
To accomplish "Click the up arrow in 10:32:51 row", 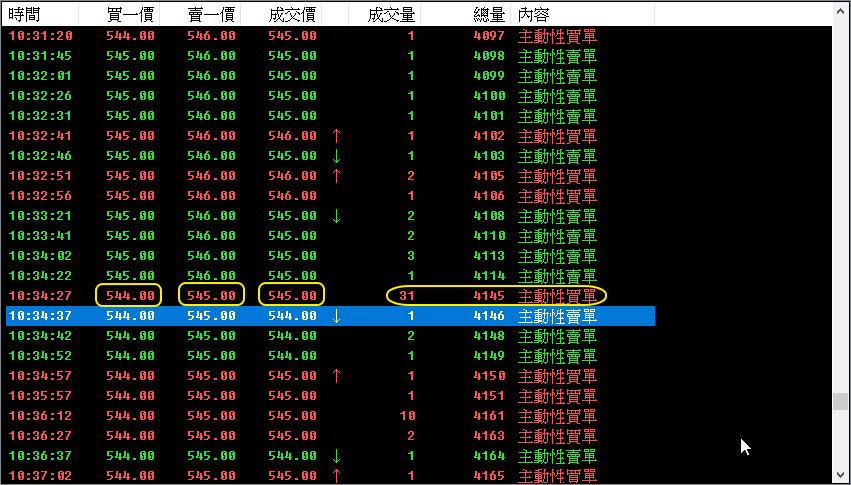I will tap(336, 176).
